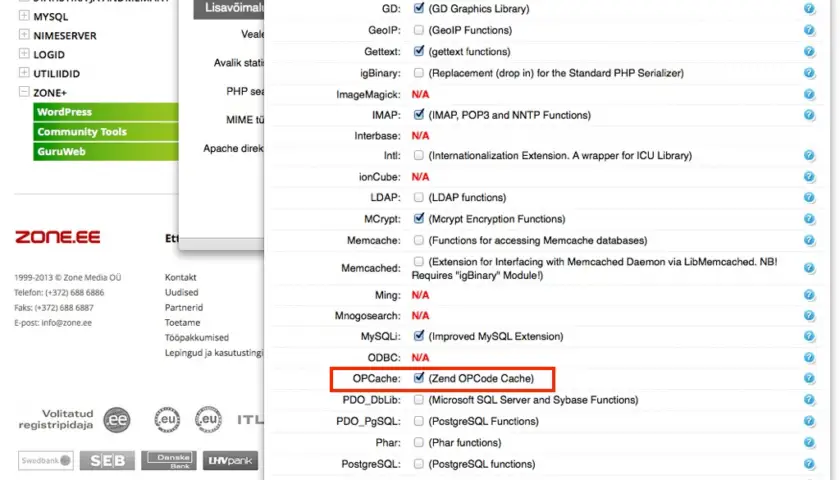The height and width of the screenshot is (480, 840).
Task: Click the info@zone.ee email address
Action: click(x=66, y=322)
